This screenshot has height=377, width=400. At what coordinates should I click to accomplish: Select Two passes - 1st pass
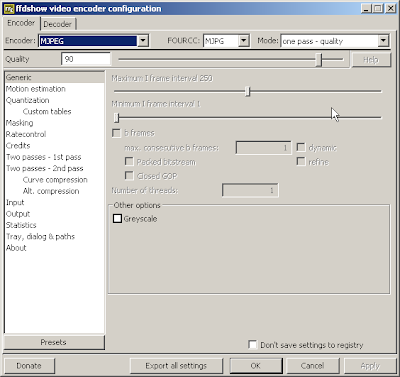(54, 157)
